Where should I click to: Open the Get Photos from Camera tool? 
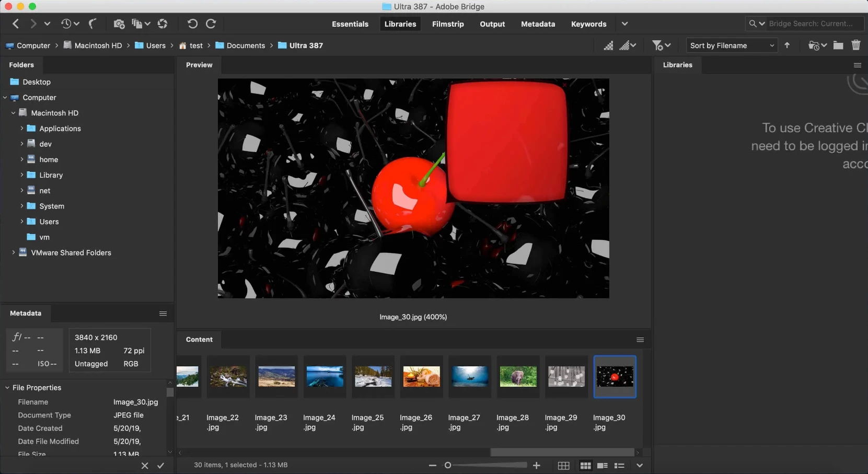click(x=119, y=24)
